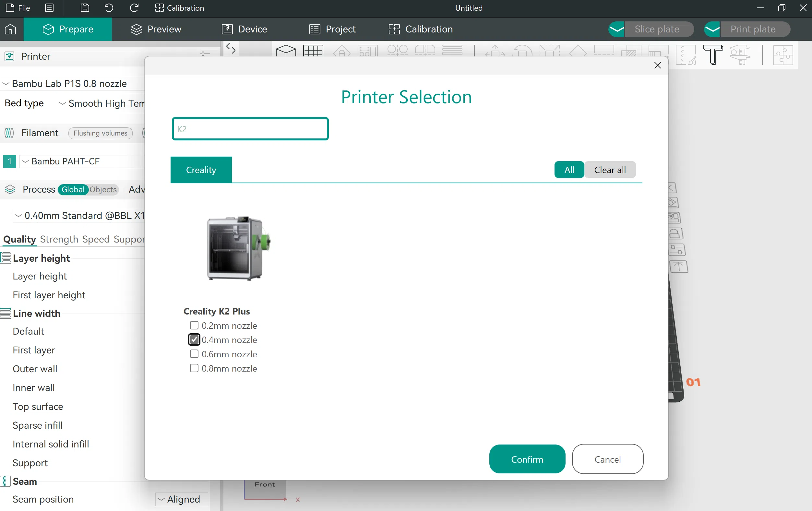Open the Bambu Lab P1S printer dropdown
Viewport: 812px width, 511px height.
[x=72, y=84]
